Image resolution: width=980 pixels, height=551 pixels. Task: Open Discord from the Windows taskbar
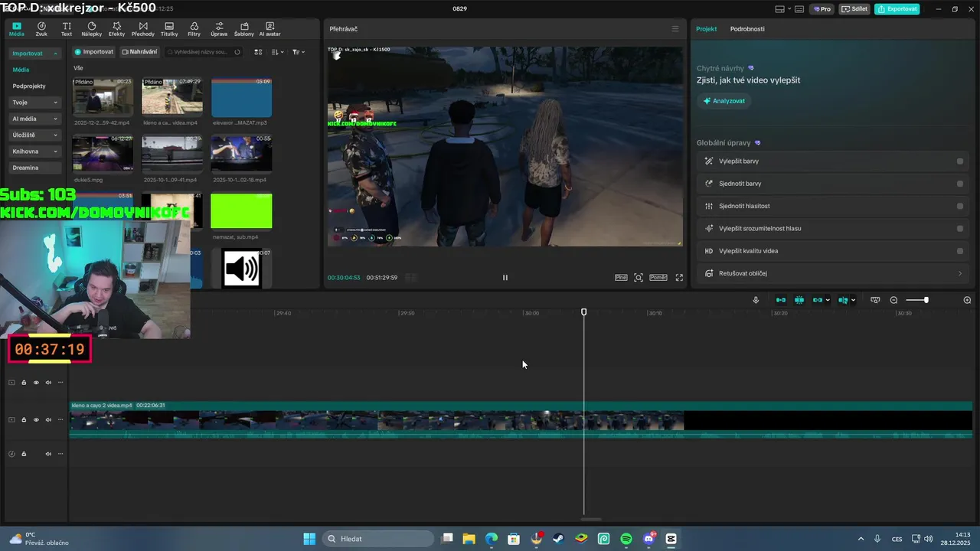649,539
